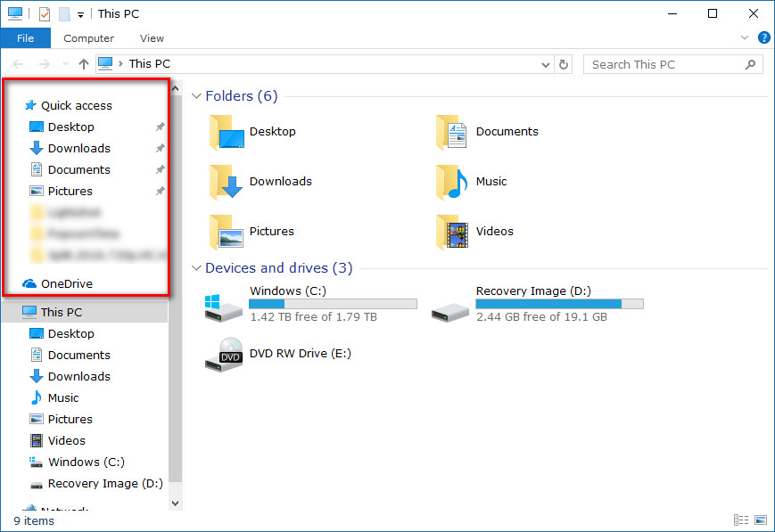This screenshot has width=775, height=532.
Task: Switch to the Computer ribbon tab
Action: (88, 38)
